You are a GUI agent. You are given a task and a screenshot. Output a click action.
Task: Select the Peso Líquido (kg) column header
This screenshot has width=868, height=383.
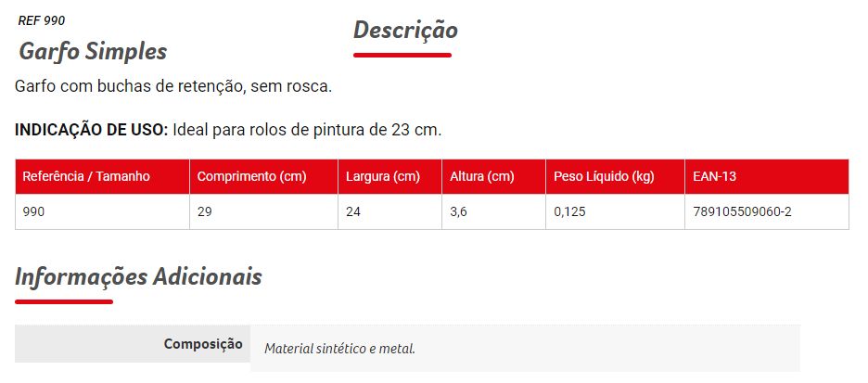[604, 176]
